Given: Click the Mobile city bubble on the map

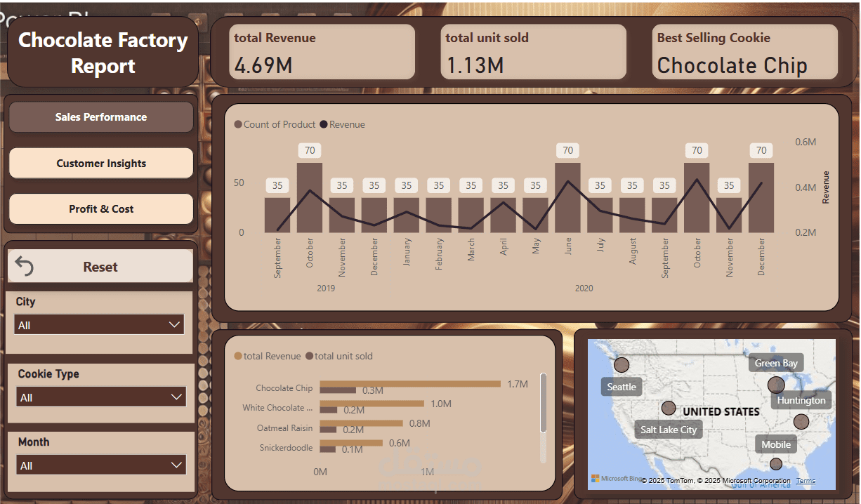Looking at the screenshot, I should pos(775,464).
